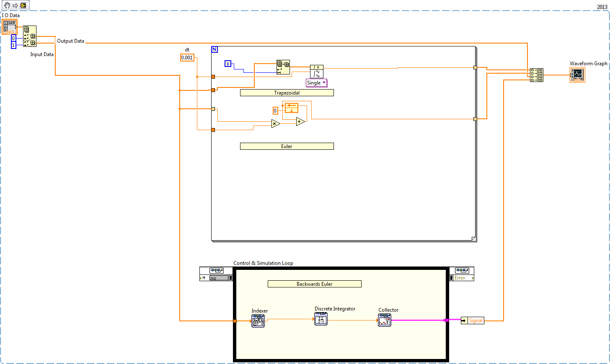Screen dimensions: 610x364
Task: Select the Waveform Graph label
Action: (588, 64)
